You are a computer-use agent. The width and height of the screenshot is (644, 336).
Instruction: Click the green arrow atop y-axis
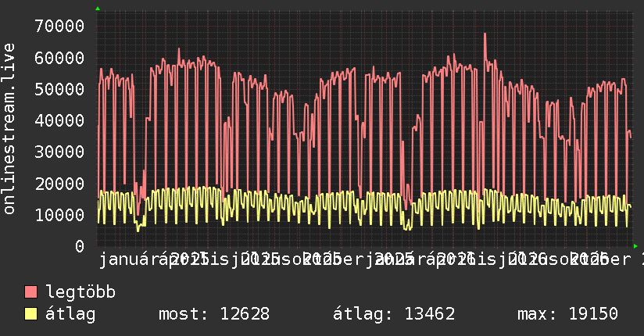[x=98, y=9]
